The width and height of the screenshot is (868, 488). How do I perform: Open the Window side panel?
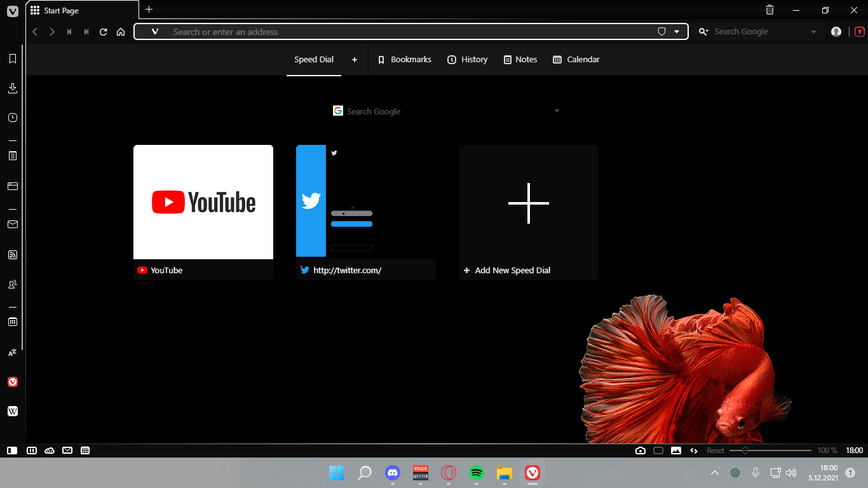coord(12,186)
